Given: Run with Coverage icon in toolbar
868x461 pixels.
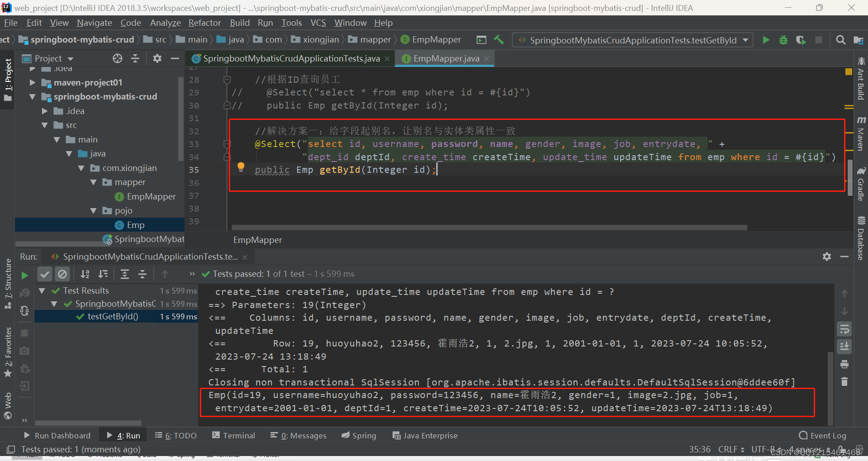Looking at the screenshot, I should (x=801, y=40).
